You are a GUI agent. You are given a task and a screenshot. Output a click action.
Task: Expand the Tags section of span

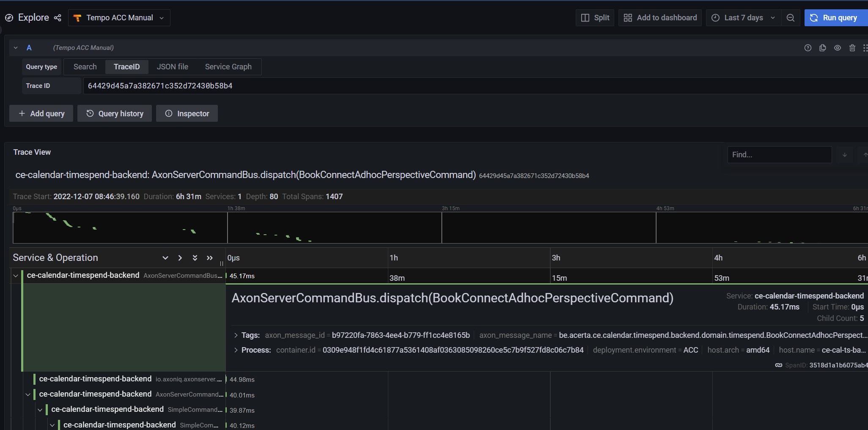(x=236, y=335)
